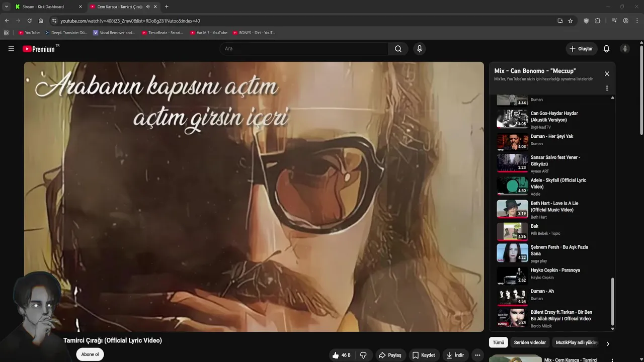Image resolution: width=644 pixels, height=362 pixels.
Task: Bookmark this page with star icon
Action: tap(570, 21)
